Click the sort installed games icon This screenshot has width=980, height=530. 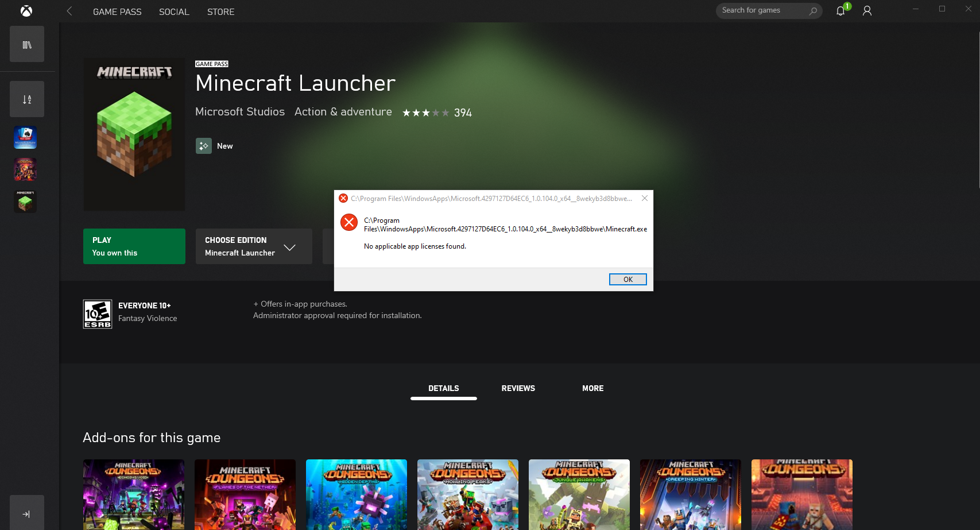pos(27,99)
